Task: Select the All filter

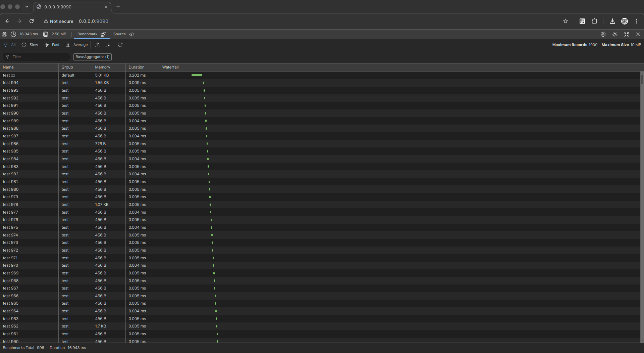Action: (x=10, y=45)
